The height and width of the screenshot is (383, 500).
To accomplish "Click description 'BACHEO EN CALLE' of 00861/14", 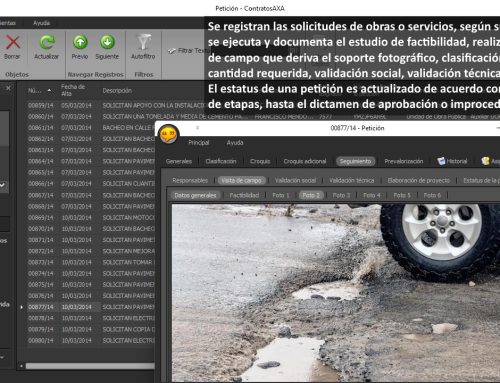I will (128, 128).
